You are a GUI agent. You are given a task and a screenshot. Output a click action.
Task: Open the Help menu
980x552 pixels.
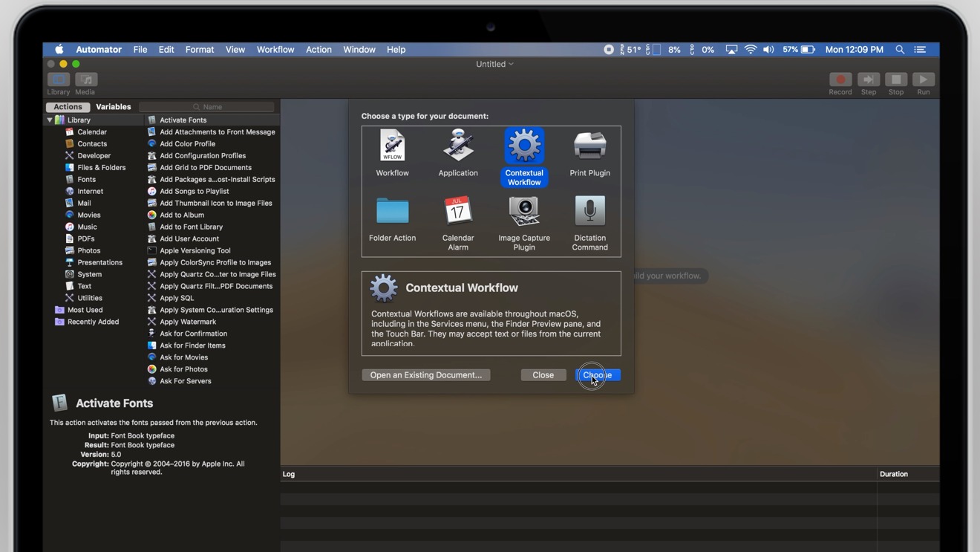[396, 50]
